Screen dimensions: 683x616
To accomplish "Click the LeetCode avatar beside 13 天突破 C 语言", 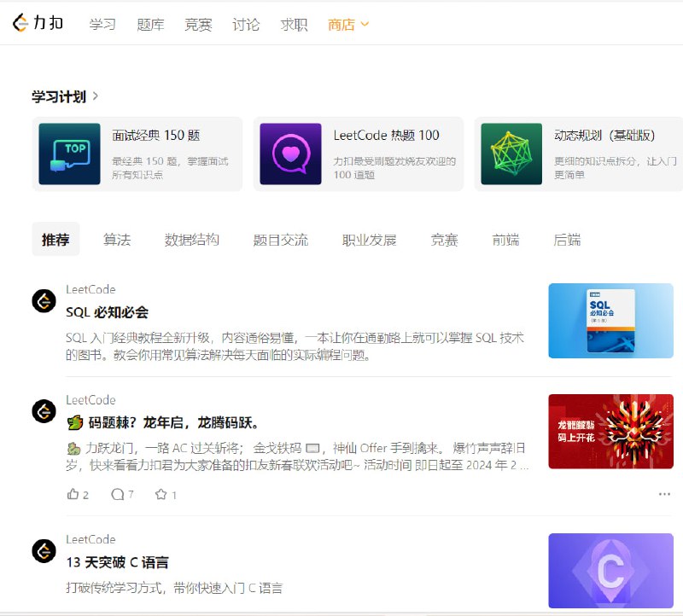I will (x=44, y=551).
